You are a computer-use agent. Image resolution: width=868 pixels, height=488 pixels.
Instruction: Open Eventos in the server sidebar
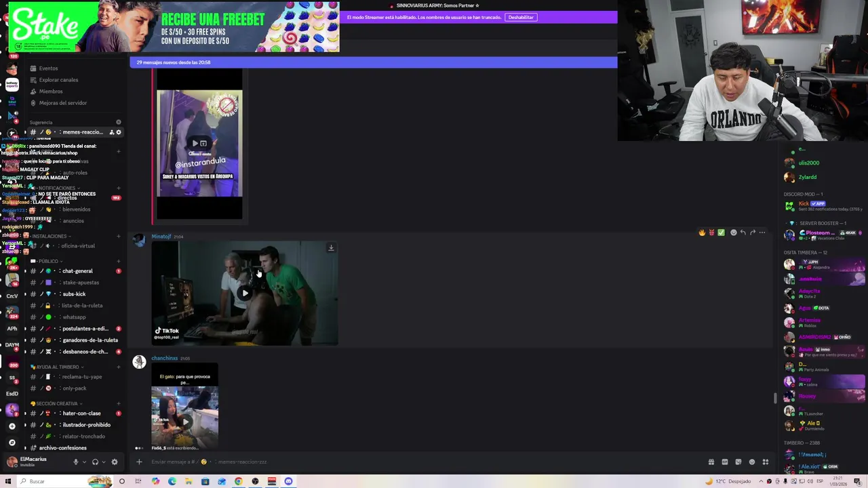pyautogui.click(x=48, y=68)
